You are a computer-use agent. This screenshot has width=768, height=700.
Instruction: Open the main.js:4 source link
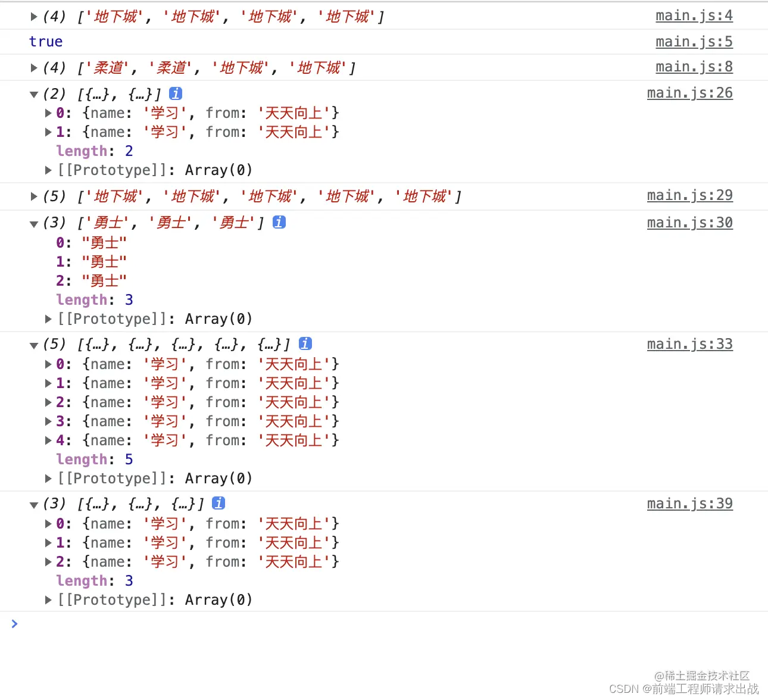[694, 15]
